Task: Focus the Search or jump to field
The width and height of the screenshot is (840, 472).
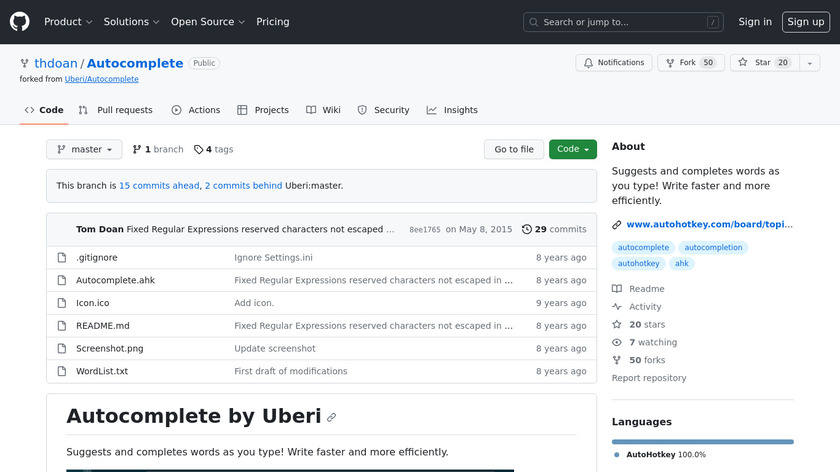Action: [x=622, y=22]
